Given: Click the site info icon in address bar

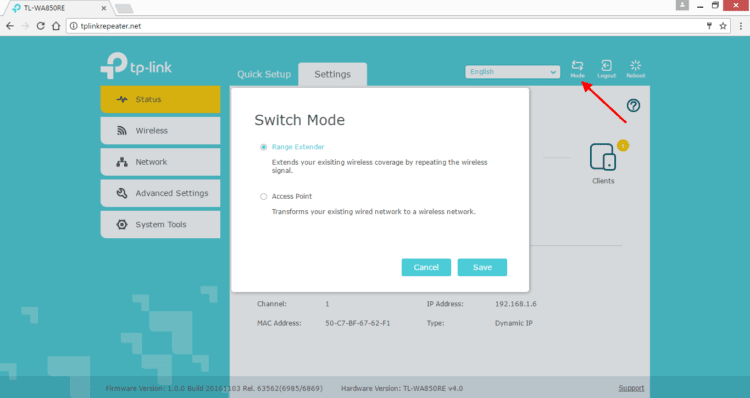Looking at the screenshot, I should [x=73, y=26].
